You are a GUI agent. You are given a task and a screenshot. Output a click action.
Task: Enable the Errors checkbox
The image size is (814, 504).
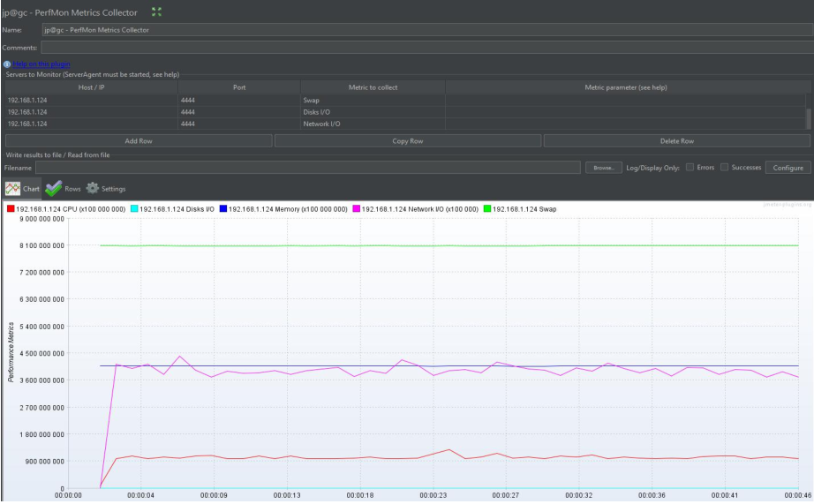690,167
